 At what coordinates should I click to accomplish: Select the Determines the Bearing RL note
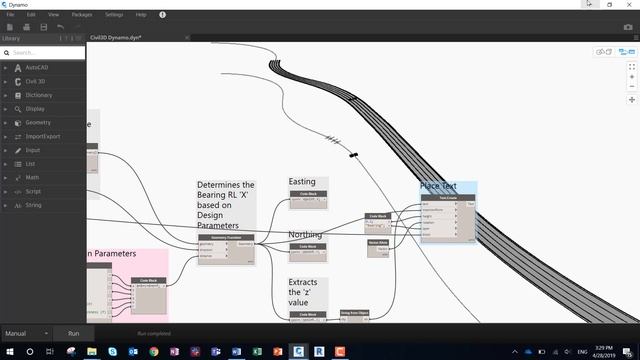(x=226, y=205)
